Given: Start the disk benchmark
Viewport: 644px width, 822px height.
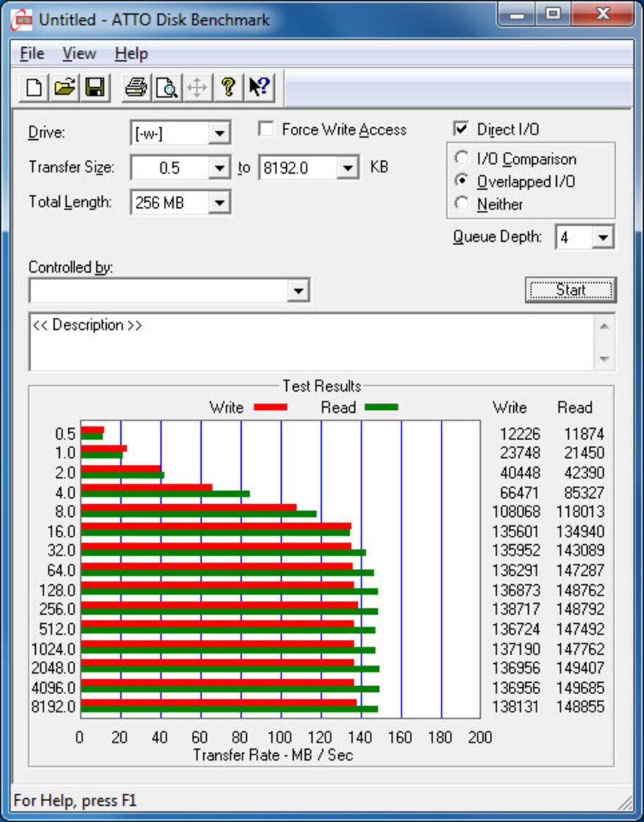Looking at the screenshot, I should pos(571,290).
